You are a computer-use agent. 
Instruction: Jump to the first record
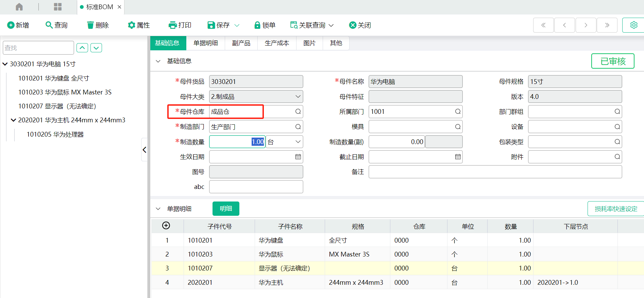pyautogui.click(x=543, y=25)
